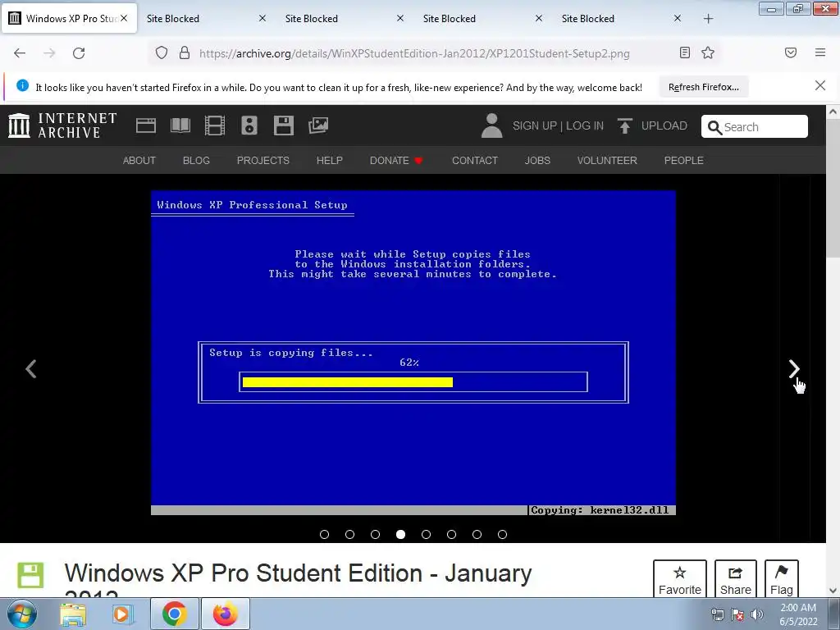Select the fourth (active) carousel dot
This screenshot has width=840, height=630.
[x=400, y=534]
